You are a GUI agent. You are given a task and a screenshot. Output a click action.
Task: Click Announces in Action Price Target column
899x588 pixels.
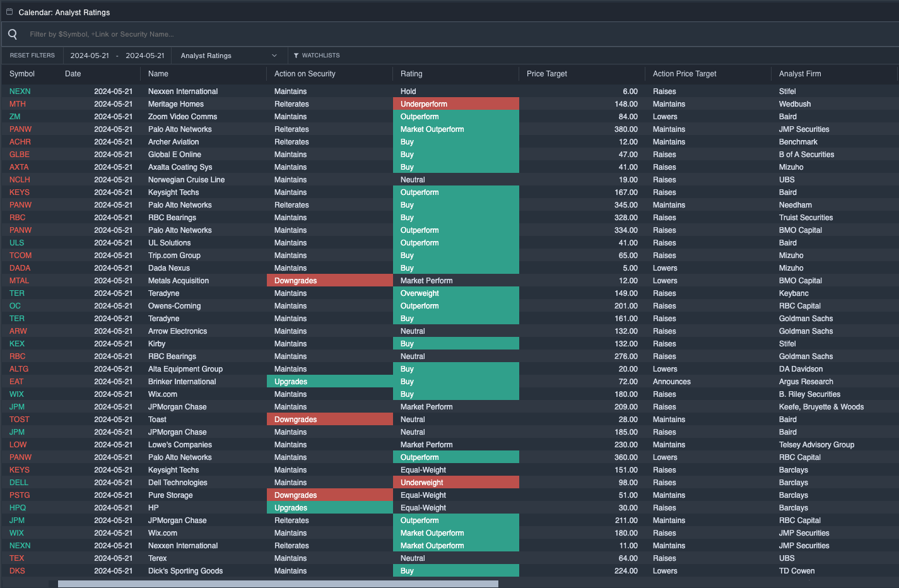tap(671, 382)
